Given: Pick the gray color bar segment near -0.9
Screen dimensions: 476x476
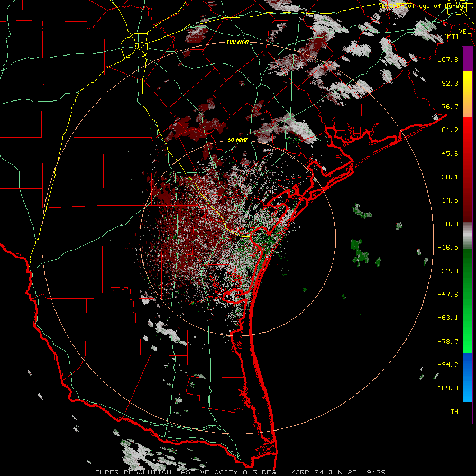Looking at the screenshot, I should [467, 235].
